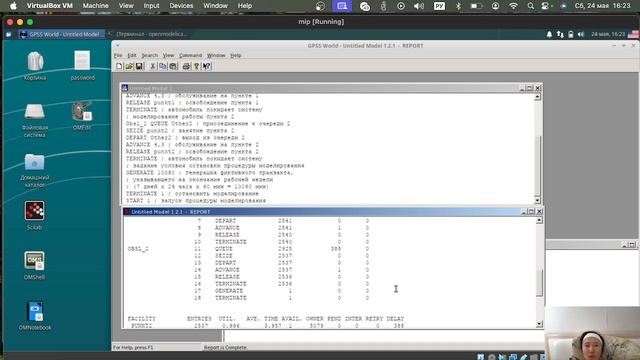Image resolution: width=640 pixels, height=360 pixels.
Task: Click the Cut scissors toolbar icon
Action: (153, 66)
